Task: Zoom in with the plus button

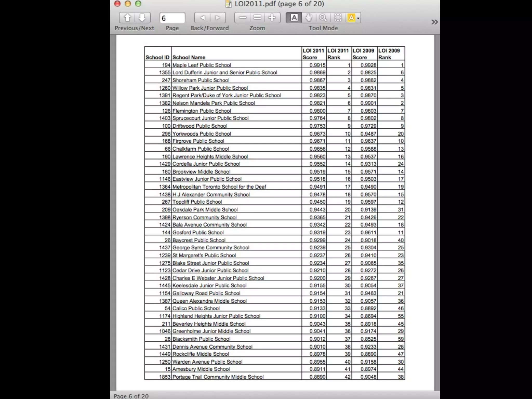Action: click(272, 18)
